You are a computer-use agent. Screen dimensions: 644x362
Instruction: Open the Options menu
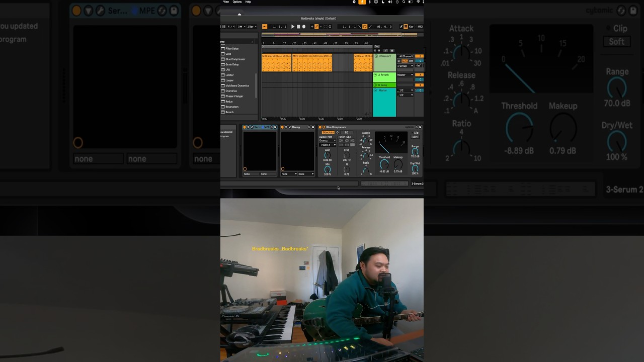237,2
